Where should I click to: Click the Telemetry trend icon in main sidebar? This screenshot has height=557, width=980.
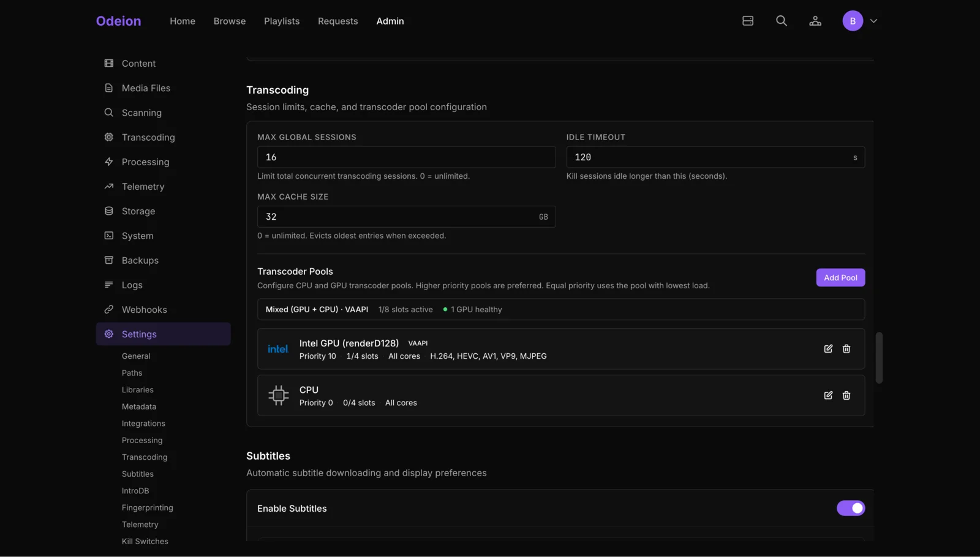click(108, 186)
